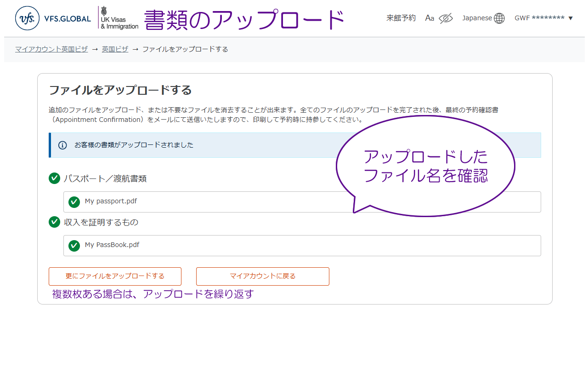Click green checkmark beside My passport.pdf

(74, 202)
